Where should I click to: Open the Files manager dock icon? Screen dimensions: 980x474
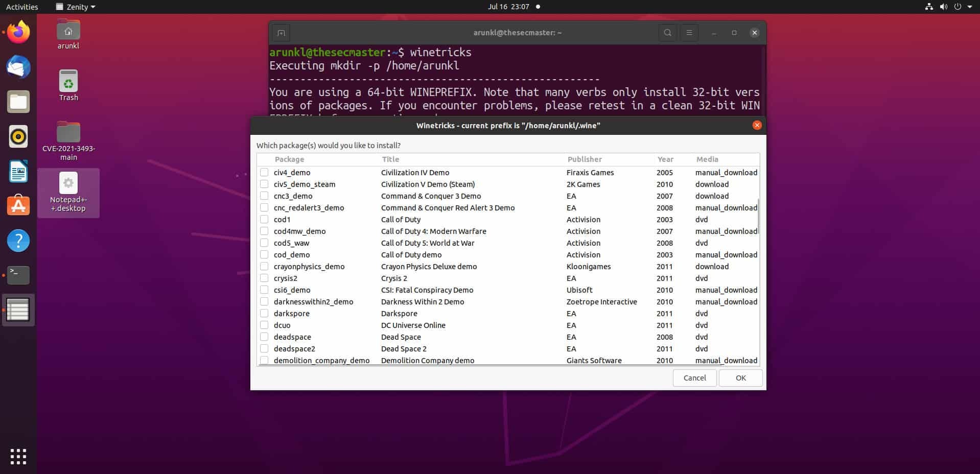(18, 102)
